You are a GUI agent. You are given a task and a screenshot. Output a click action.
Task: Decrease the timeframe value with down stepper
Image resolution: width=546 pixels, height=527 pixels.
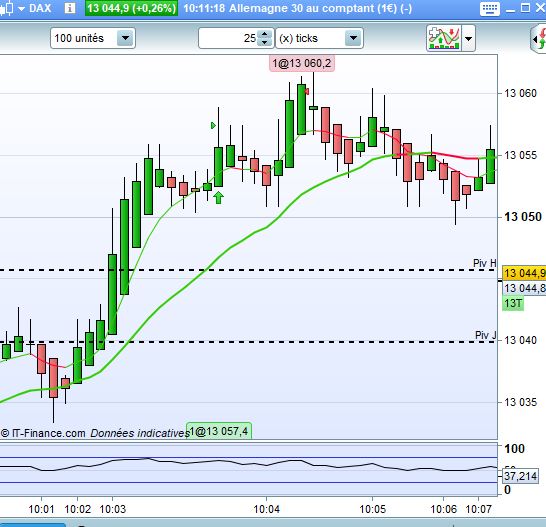[265, 42]
